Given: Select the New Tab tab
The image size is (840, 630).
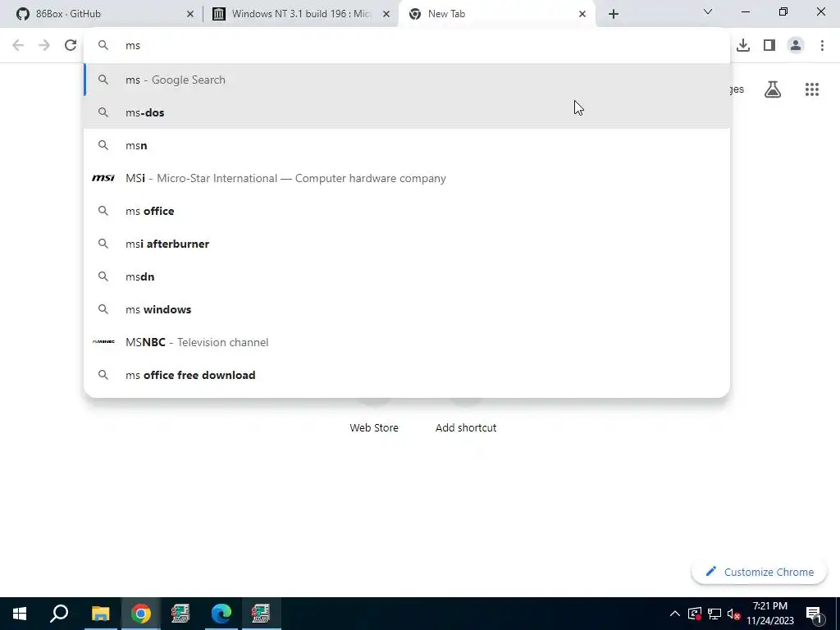Looking at the screenshot, I should pos(496,14).
